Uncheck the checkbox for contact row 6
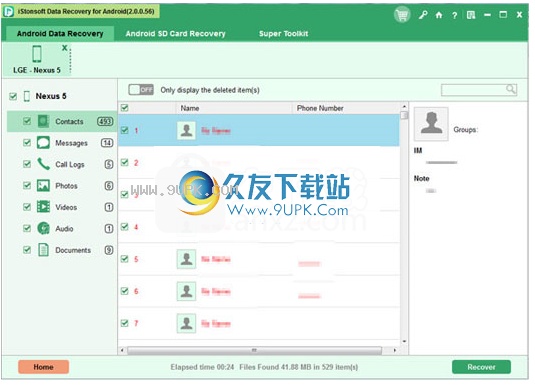This screenshot has width=535, height=386. 125,291
